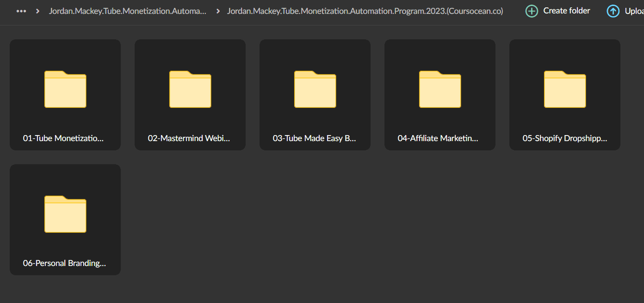The height and width of the screenshot is (303, 644).
Task: Go to the parent Jordan.Mackey.Tube.Monetization.Automa… breadcrumb
Action: click(128, 11)
